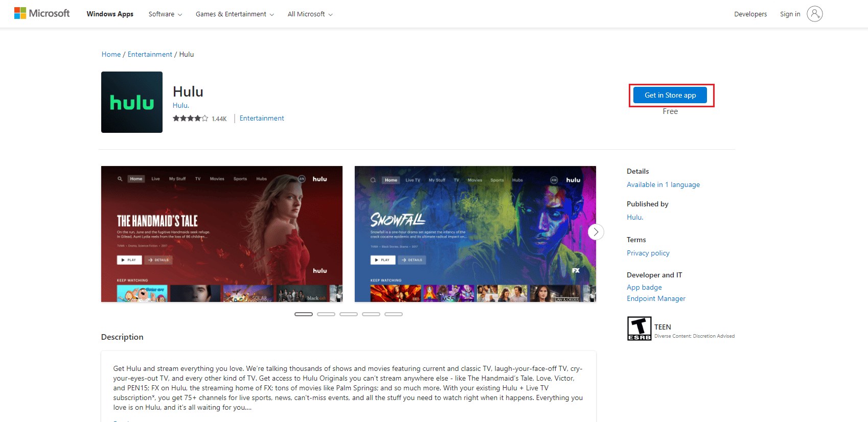Click the Get in Store app button
The height and width of the screenshot is (422, 868).
tap(670, 95)
